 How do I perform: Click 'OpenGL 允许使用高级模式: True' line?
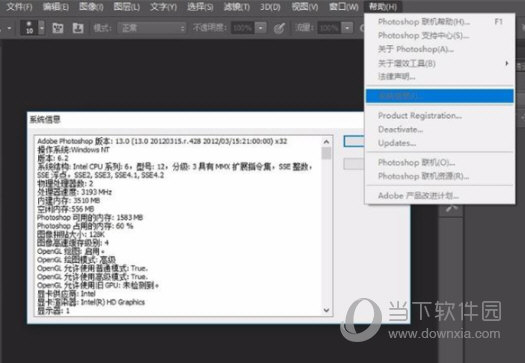pyautogui.click(x=92, y=277)
